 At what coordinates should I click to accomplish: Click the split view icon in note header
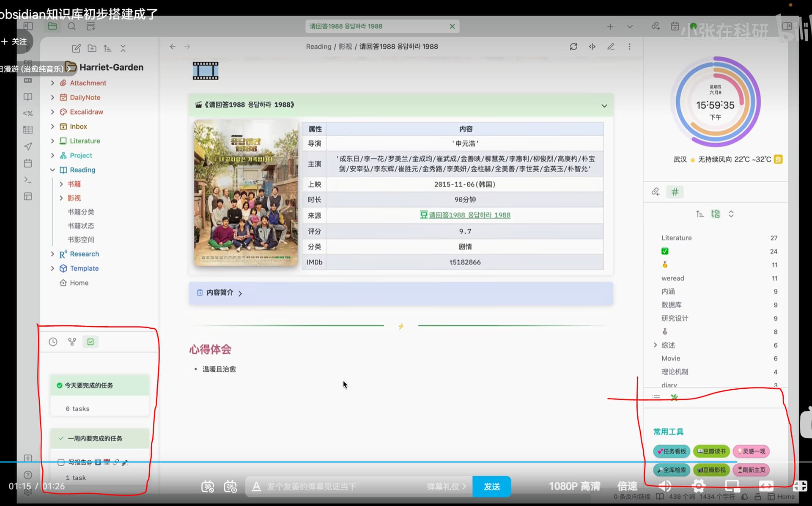click(x=592, y=47)
